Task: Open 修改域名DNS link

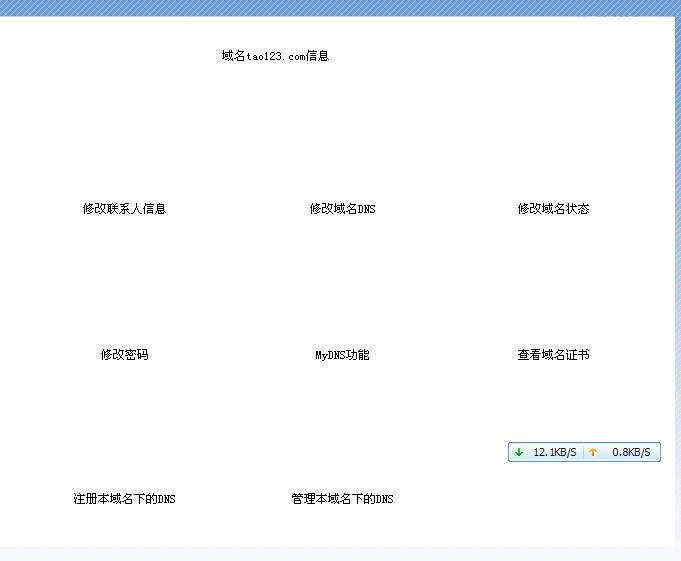Action: [342, 209]
